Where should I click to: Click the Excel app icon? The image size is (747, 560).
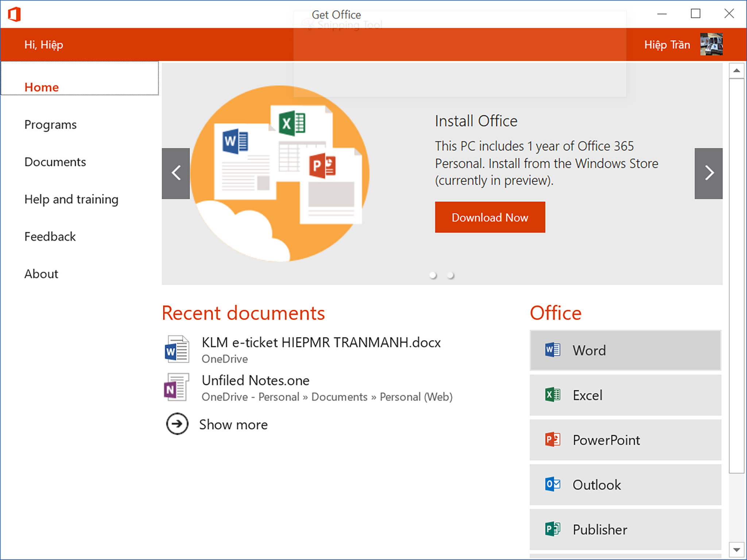click(x=553, y=395)
